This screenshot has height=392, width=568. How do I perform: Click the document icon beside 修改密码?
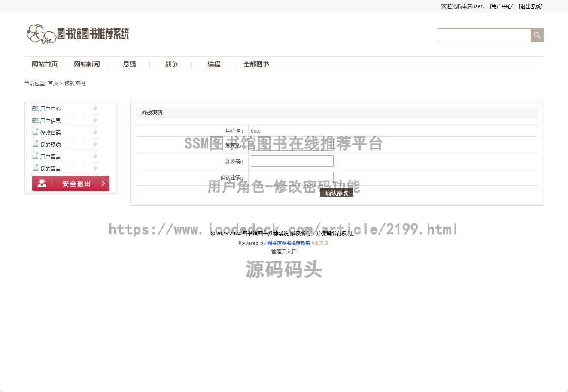(x=36, y=132)
